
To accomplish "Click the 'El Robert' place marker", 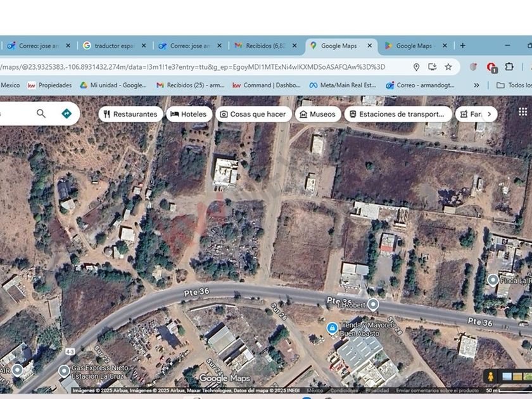I will click(x=373, y=304).
